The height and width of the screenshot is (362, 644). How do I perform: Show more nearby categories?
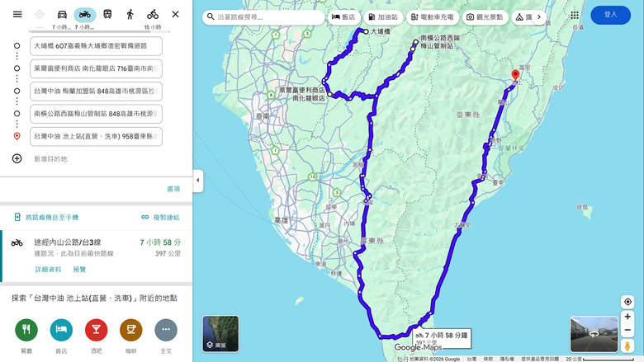tap(166, 330)
